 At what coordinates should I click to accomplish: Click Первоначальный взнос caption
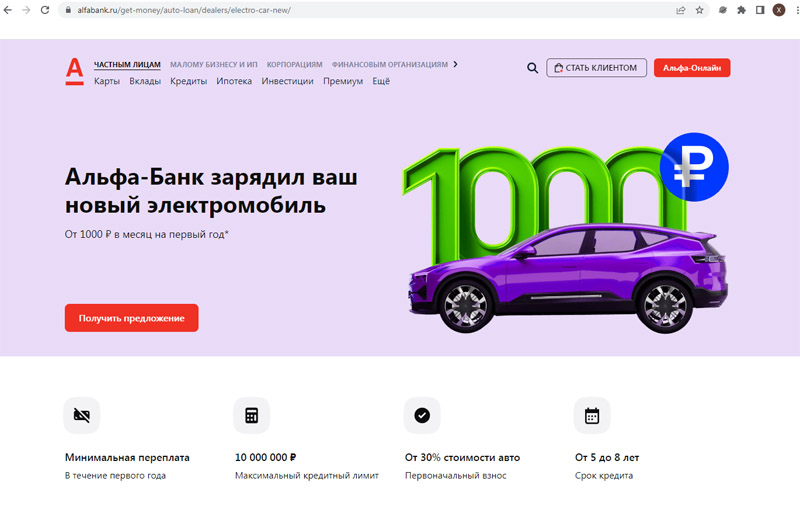tap(456, 475)
